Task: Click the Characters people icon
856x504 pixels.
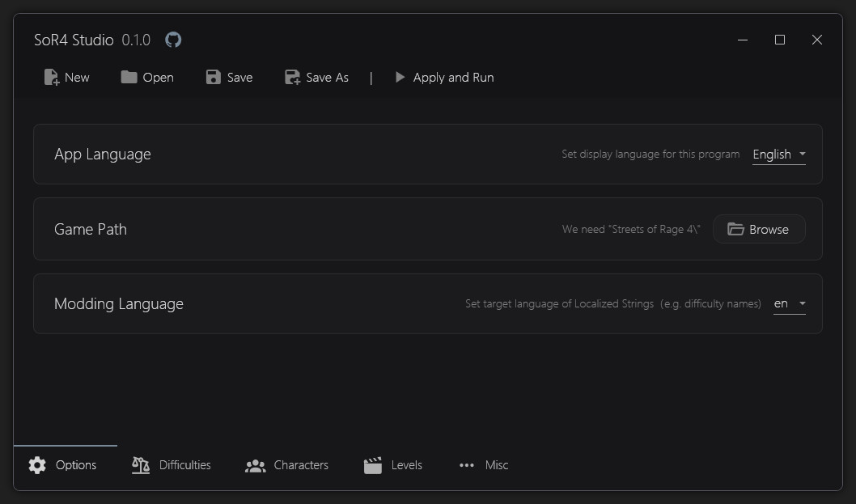Action: click(255, 465)
